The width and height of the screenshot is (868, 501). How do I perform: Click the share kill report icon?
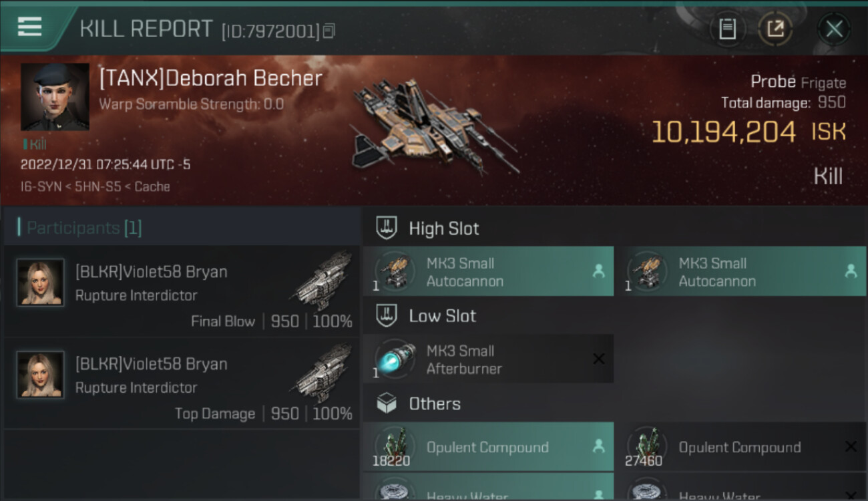[x=775, y=29]
